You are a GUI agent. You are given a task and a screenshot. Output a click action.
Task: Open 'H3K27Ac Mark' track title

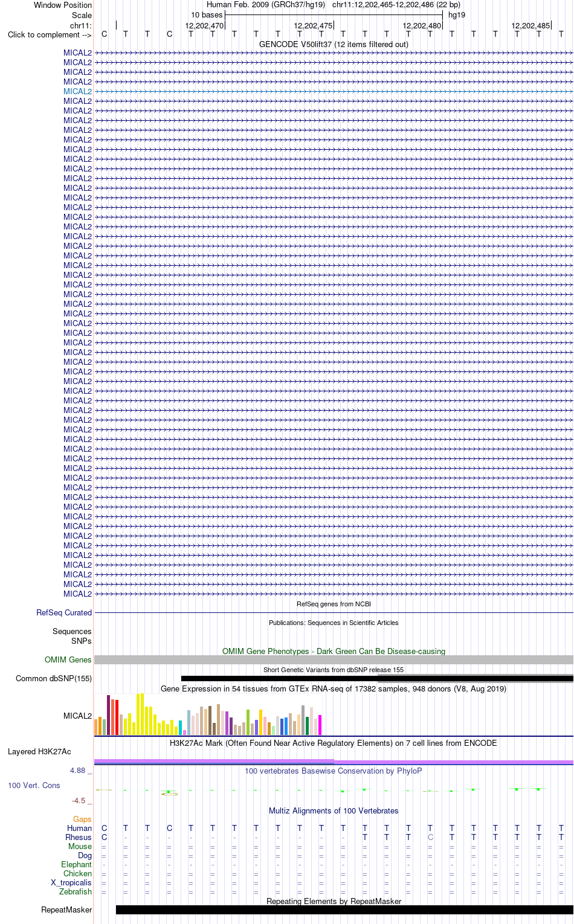334,743
